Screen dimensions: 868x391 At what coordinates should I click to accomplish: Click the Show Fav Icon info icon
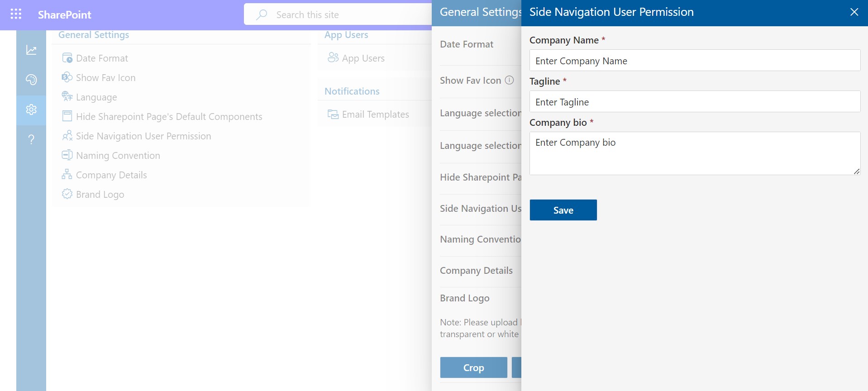click(x=510, y=80)
